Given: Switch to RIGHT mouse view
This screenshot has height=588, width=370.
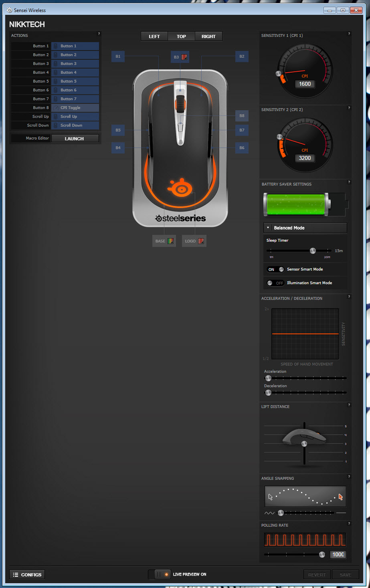Looking at the screenshot, I should point(208,36).
